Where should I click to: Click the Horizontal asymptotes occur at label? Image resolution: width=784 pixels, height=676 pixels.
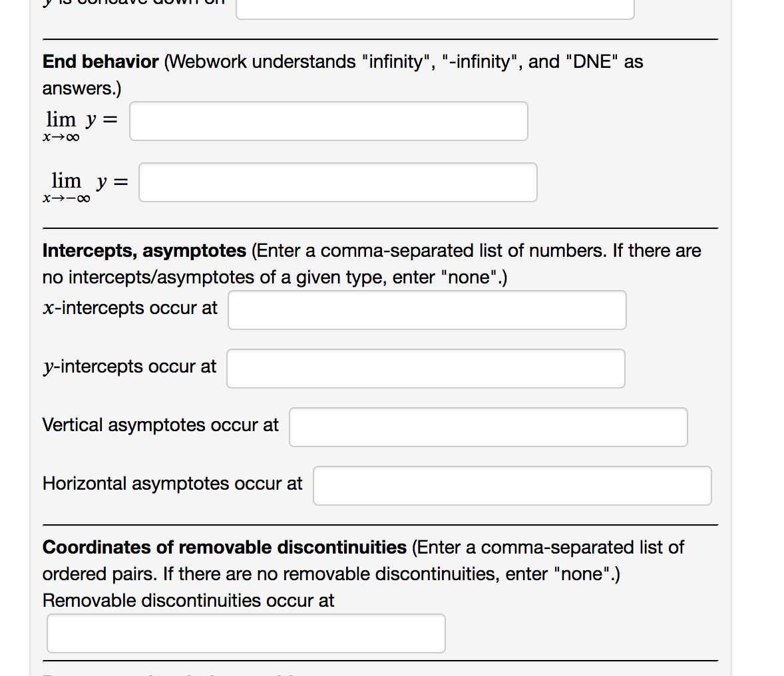172,484
